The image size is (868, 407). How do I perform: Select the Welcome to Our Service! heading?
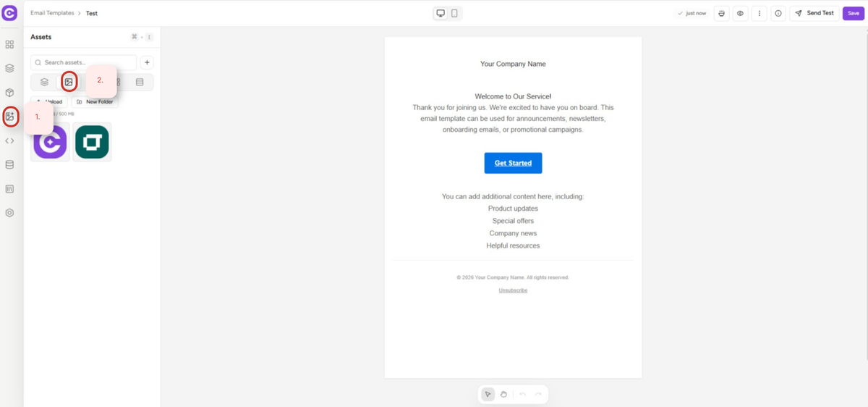pos(513,96)
